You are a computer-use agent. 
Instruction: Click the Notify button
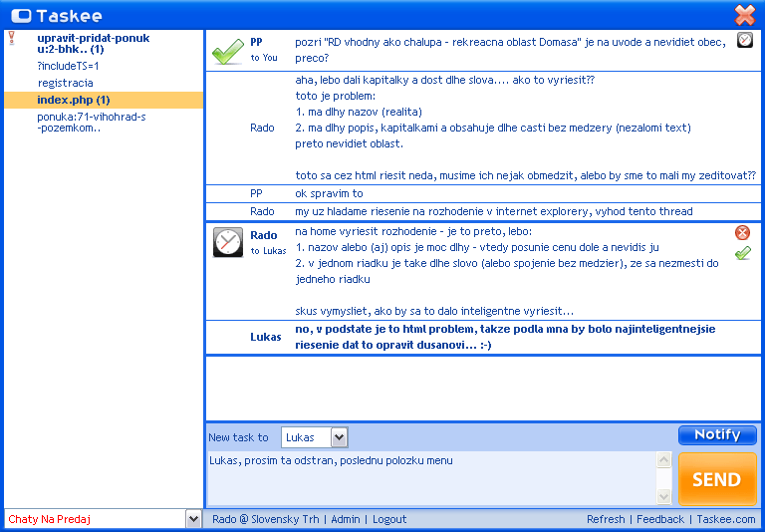[x=717, y=435]
